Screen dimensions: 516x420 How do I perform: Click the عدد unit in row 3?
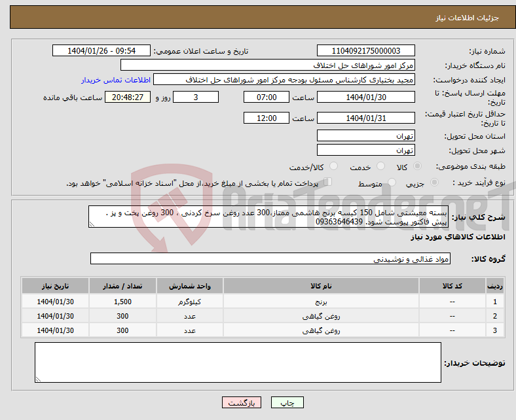pos(189,330)
